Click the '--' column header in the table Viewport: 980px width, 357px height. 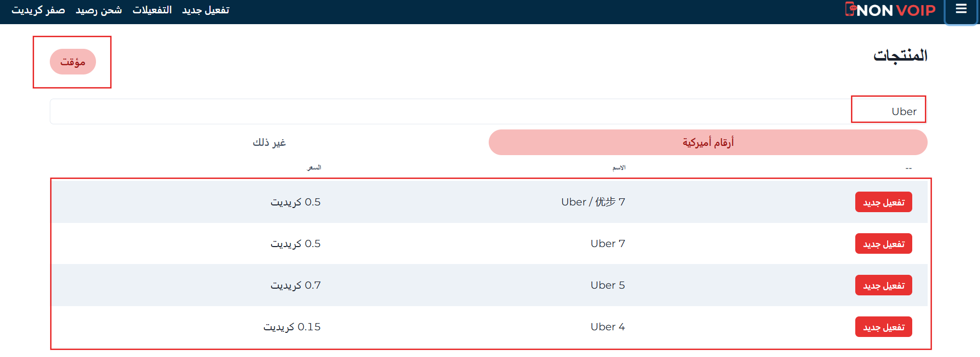click(908, 167)
